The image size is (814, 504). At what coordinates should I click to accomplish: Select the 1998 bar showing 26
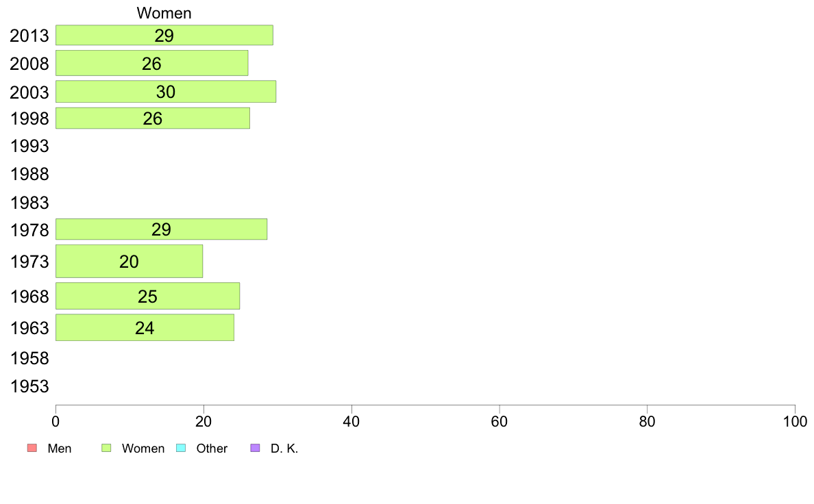coord(153,118)
